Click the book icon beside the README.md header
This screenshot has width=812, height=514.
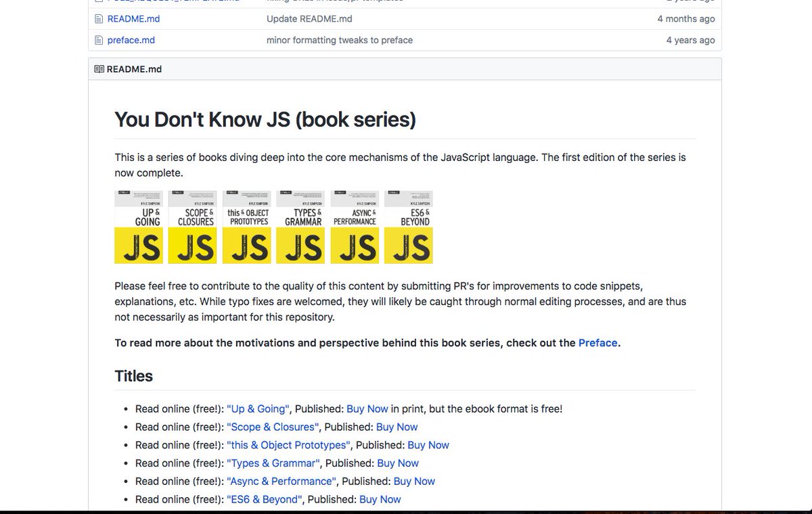pyautogui.click(x=99, y=69)
